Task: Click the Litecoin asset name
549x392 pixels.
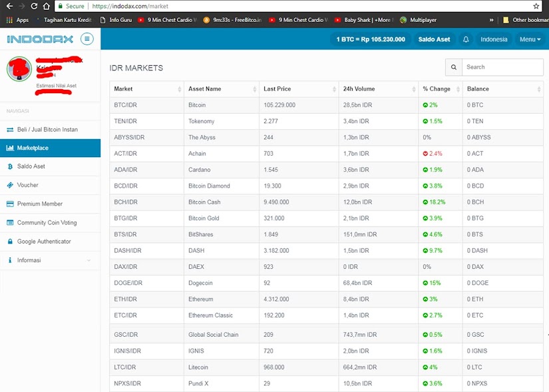Action: pos(198,367)
